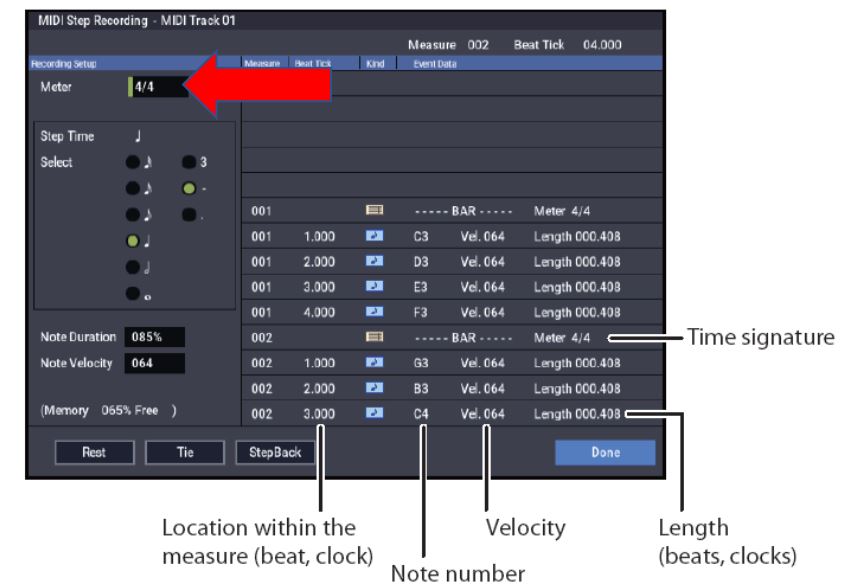The width and height of the screenshot is (845, 586).
Task: Click the bar icon in measure 002 BAR row
Action: [x=375, y=337]
